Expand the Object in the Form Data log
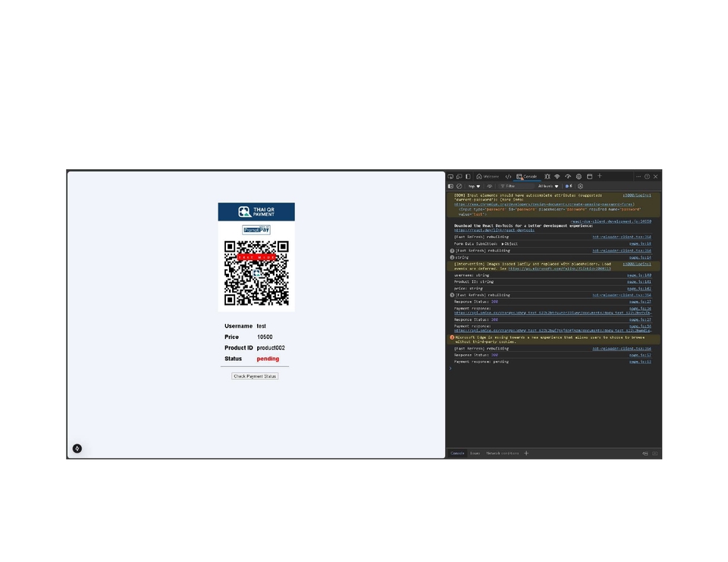728x562 pixels. (x=504, y=243)
